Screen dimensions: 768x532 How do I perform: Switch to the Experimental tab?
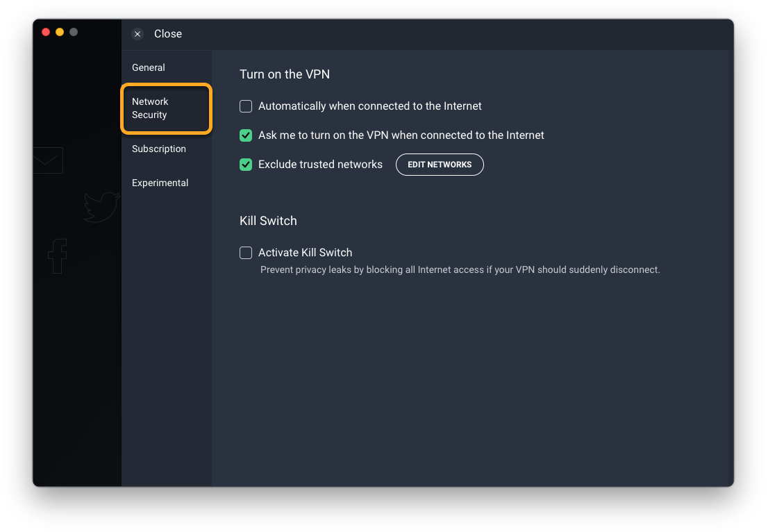160,183
